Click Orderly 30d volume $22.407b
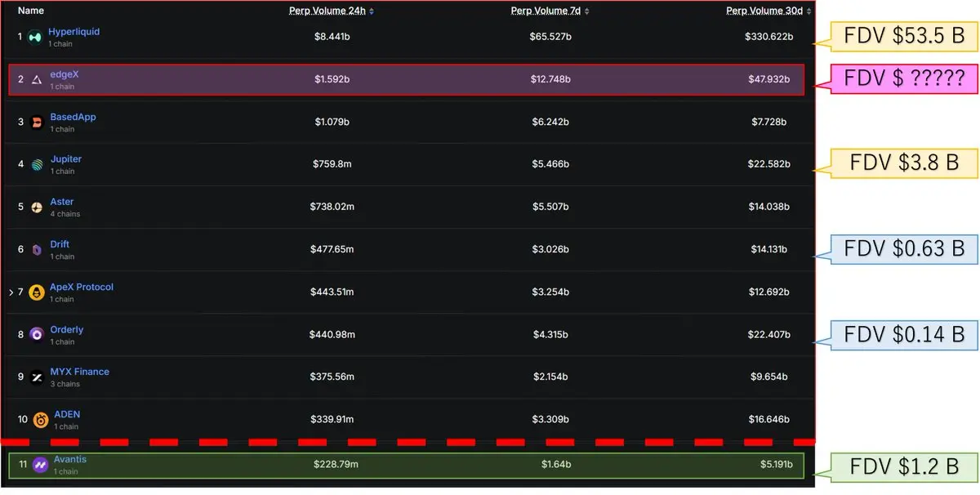 (x=769, y=335)
